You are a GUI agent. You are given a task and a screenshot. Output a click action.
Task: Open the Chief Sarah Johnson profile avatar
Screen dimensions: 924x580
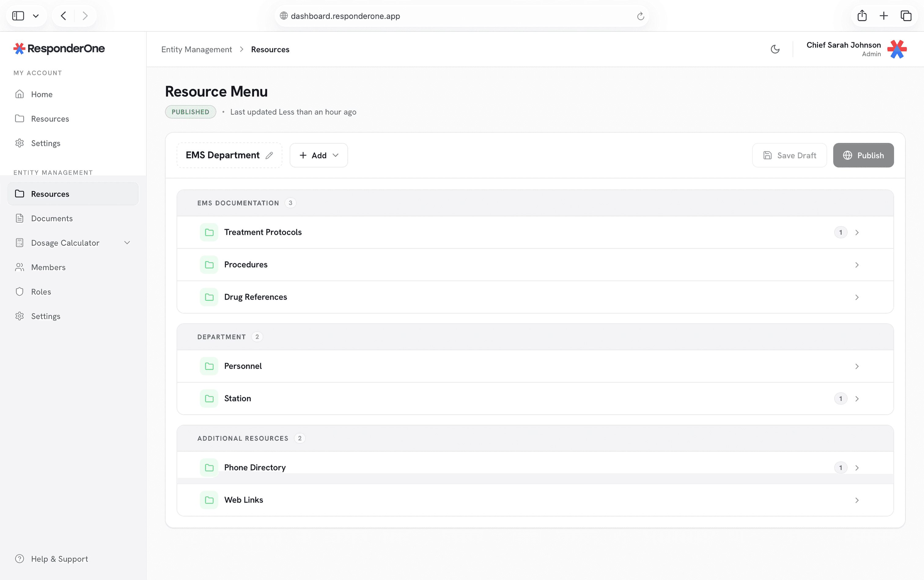coord(897,49)
